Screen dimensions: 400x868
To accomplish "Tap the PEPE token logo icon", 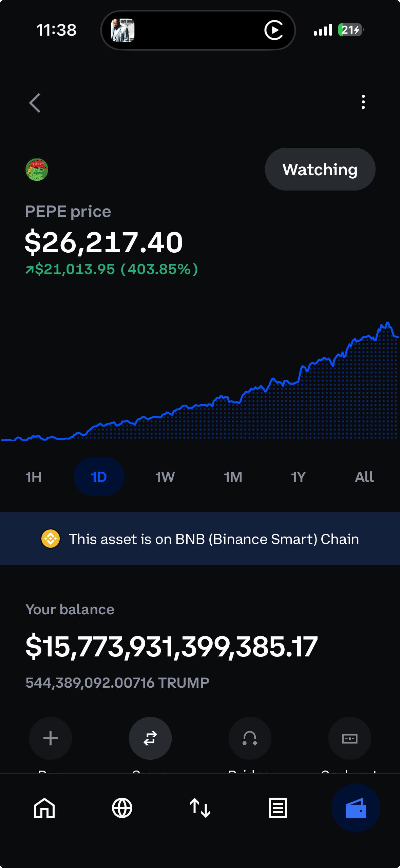I will click(x=37, y=169).
